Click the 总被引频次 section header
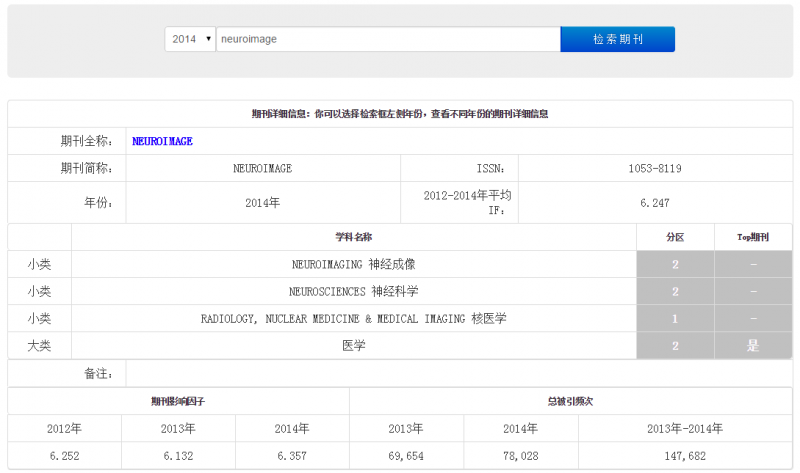 point(570,402)
